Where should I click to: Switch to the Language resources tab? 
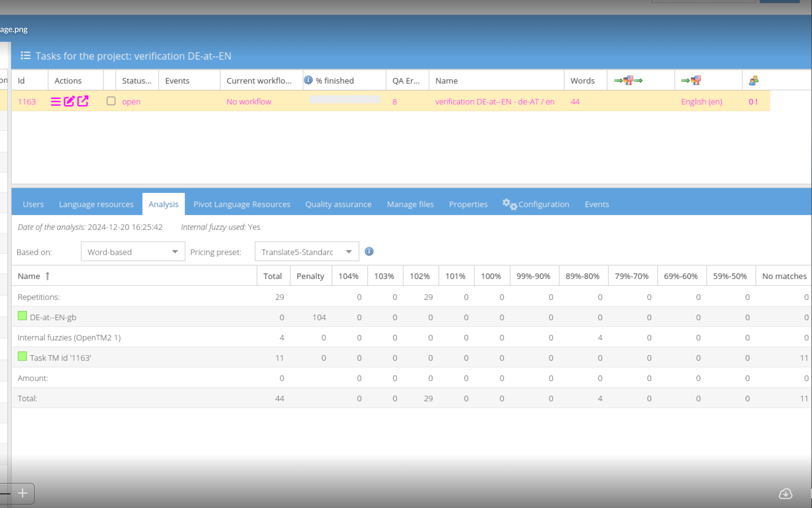point(96,204)
